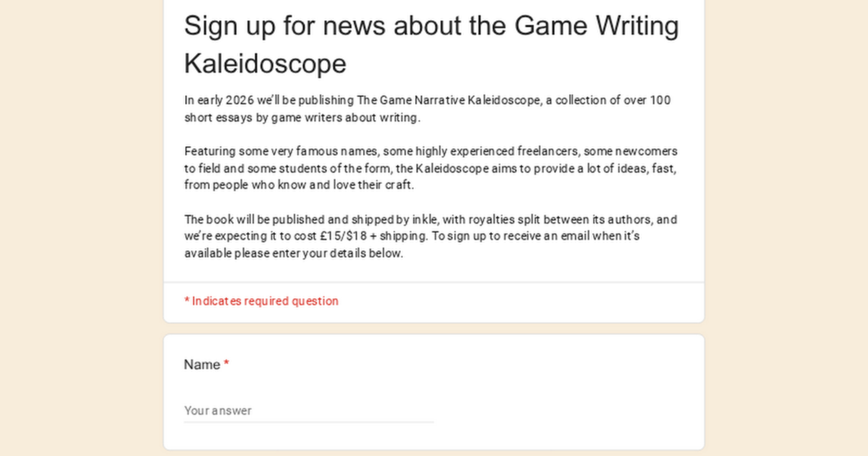
Task: Click the "Name" question label
Action: coord(202,364)
